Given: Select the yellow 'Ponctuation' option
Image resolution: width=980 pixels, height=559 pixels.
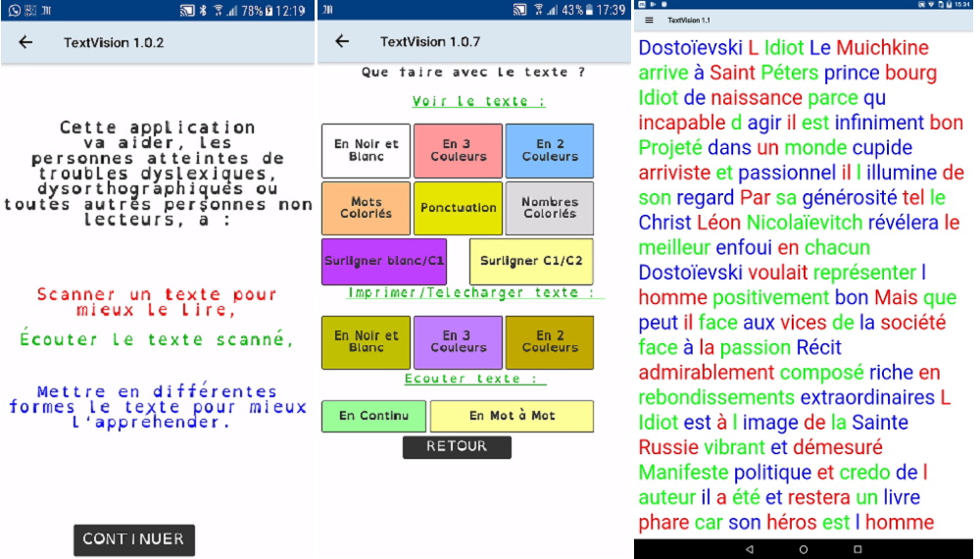Looking at the screenshot, I should [458, 208].
